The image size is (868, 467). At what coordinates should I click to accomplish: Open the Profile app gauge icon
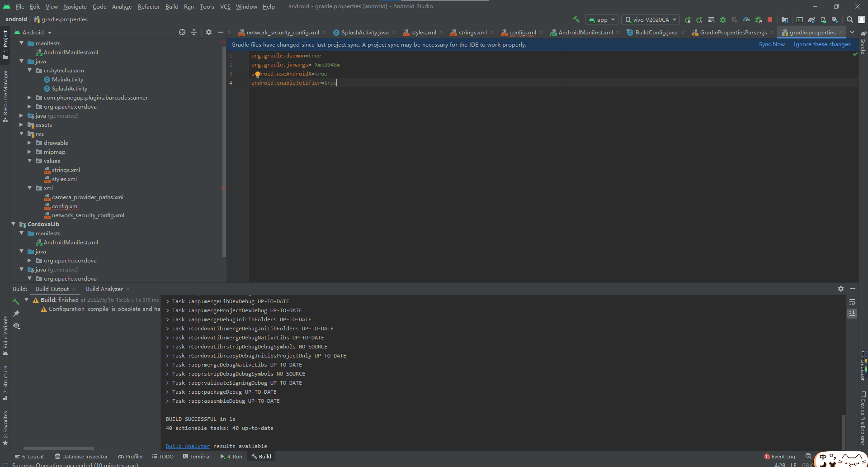pyautogui.click(x=746, y=19)
